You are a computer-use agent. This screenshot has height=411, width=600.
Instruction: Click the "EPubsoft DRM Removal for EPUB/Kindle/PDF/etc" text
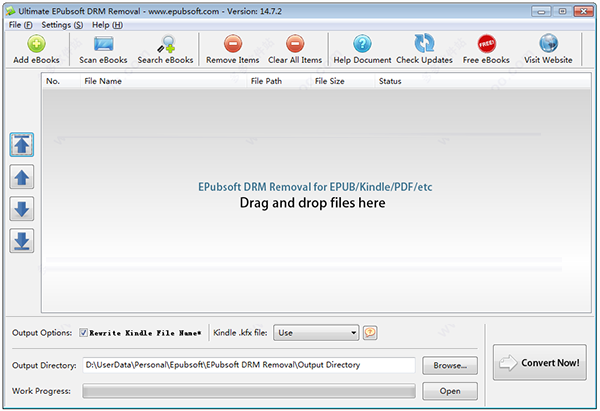315,187
